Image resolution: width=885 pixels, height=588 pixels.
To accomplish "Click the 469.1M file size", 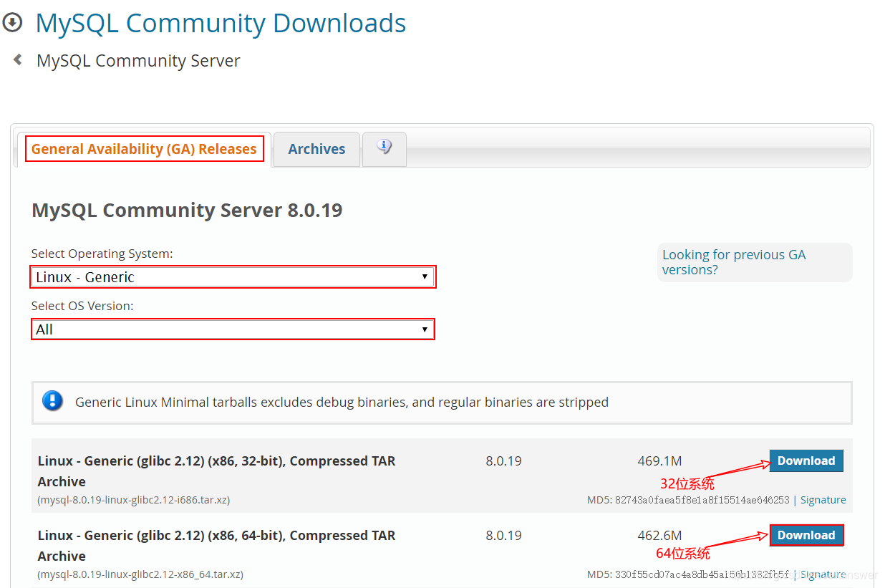I will (x=659, y=461).
